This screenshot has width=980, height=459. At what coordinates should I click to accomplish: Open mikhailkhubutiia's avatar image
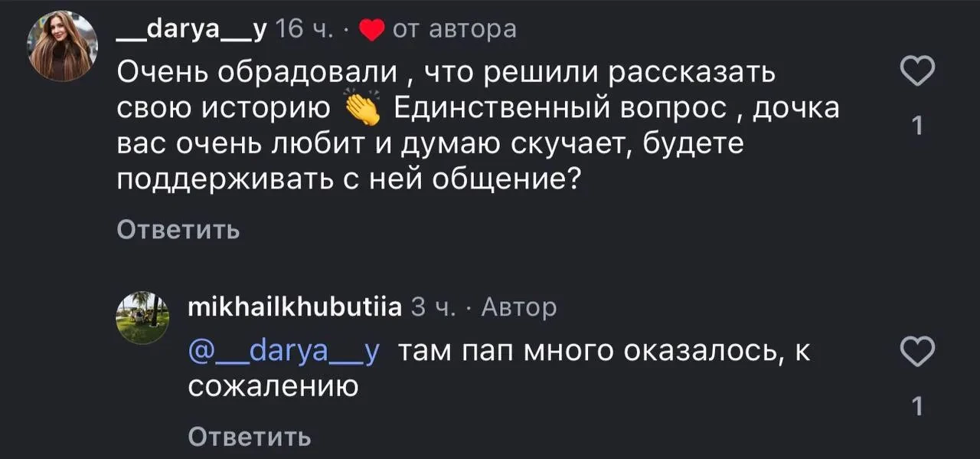click(x=142, y=318)
